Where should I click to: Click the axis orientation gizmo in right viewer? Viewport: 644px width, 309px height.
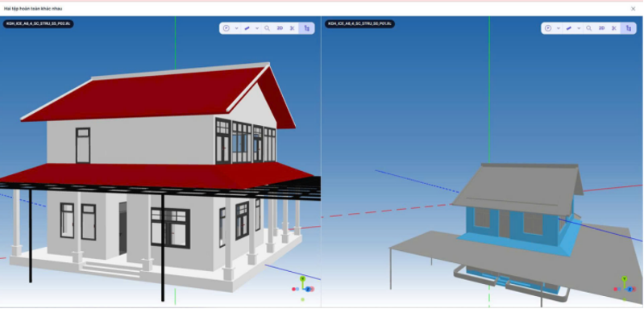point(625,289)
